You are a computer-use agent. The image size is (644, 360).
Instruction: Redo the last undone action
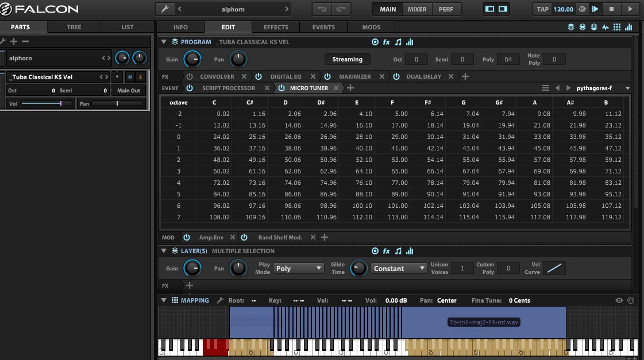point(341,9)
